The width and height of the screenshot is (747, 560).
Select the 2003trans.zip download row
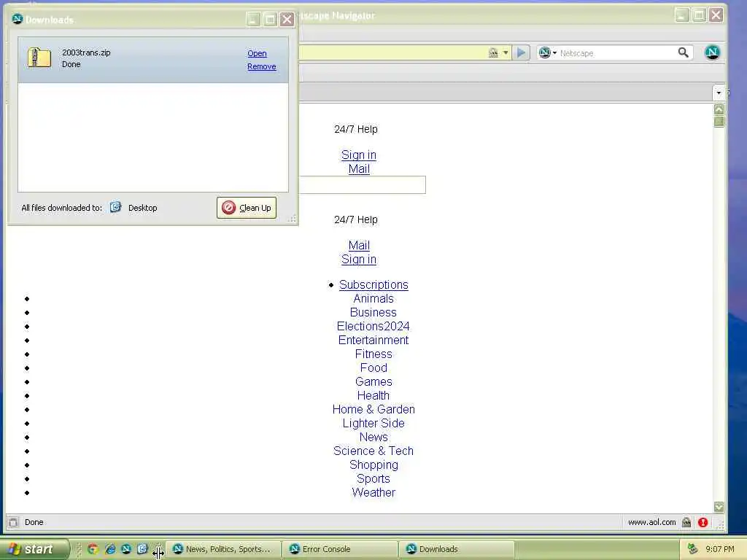tap(153, 60)
